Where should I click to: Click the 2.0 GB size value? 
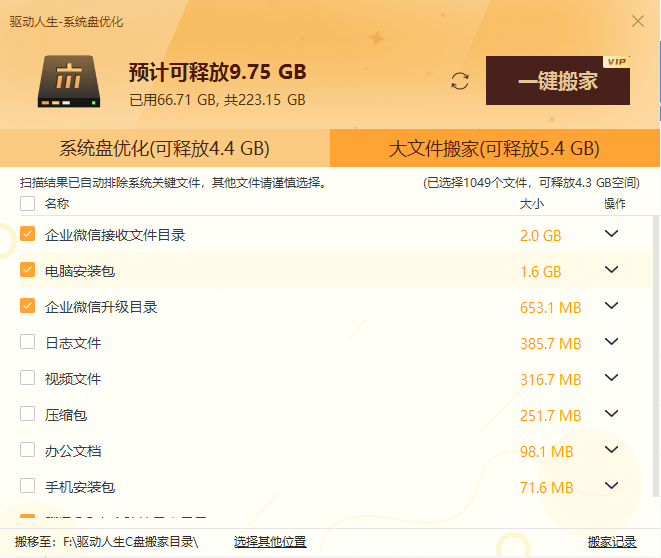click(x=540, y=236)
